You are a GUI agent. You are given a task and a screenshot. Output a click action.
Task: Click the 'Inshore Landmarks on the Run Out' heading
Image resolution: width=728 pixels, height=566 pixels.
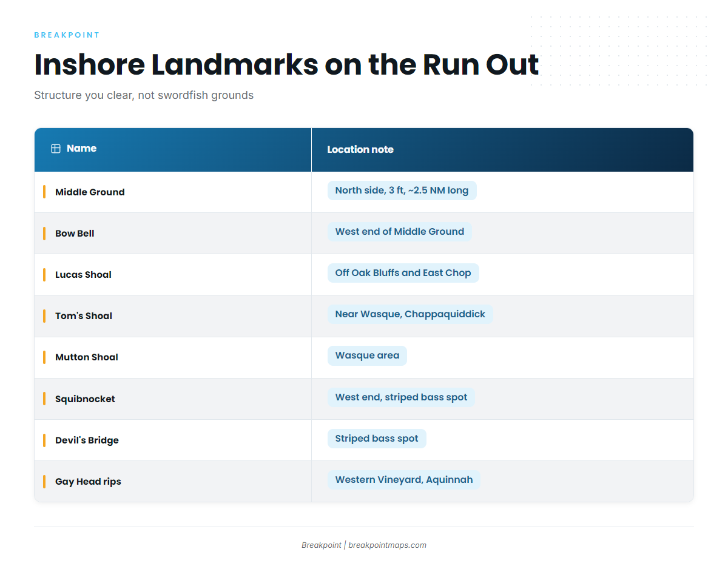click(x=286, y=64)
